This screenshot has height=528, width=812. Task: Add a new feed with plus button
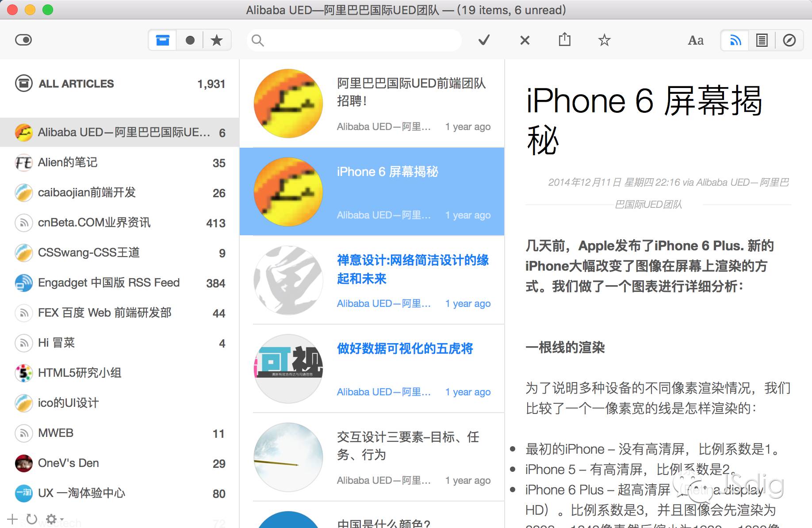(x=12, y=519)
